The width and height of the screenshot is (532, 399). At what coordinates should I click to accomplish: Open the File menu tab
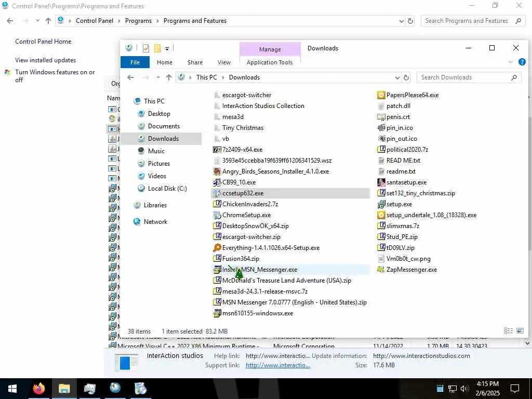click(135, 62)
